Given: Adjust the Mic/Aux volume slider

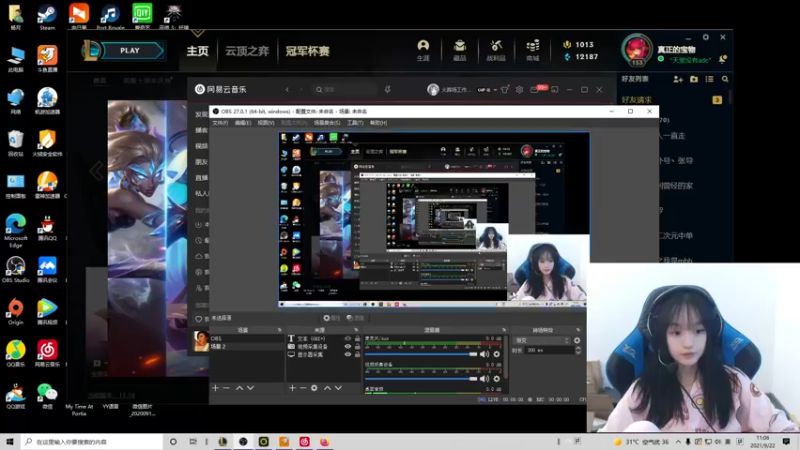Looking at the screenshot, I should pyautogui.click(x=421, y=354).
